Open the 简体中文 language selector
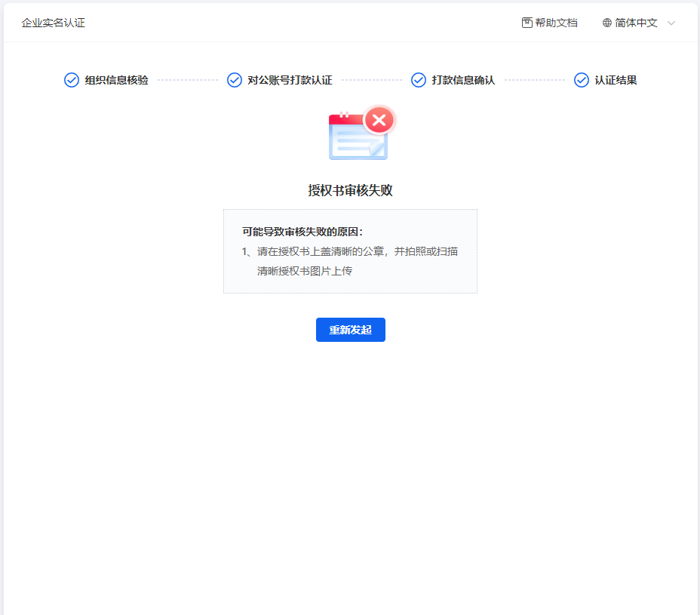 pyautogui.click(x=636, y=23)
